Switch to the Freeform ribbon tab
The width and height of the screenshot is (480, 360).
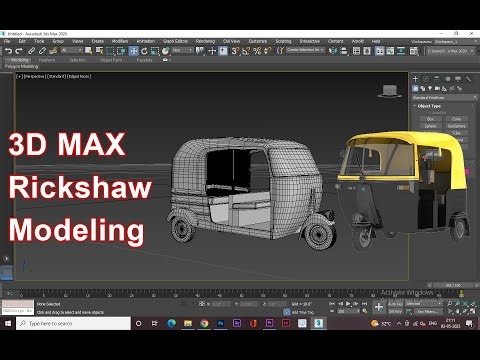tap(47, 60)
